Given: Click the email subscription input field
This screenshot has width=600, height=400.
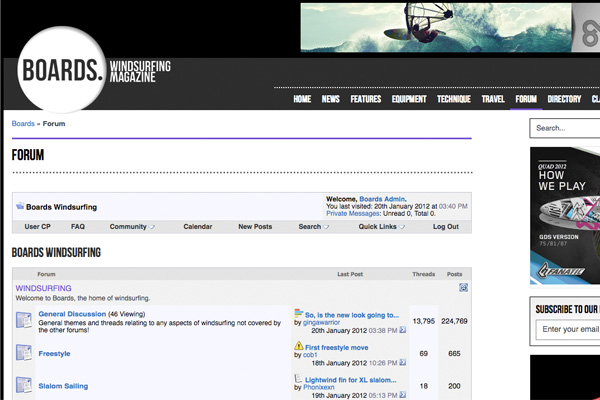Looking at the screenshot, I should (x=568, y=329).
